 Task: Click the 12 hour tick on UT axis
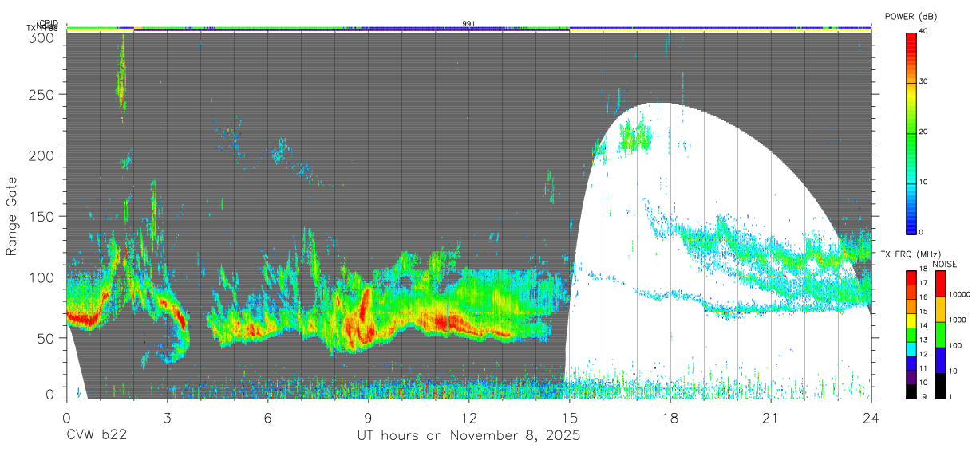[x=469, y=418]
